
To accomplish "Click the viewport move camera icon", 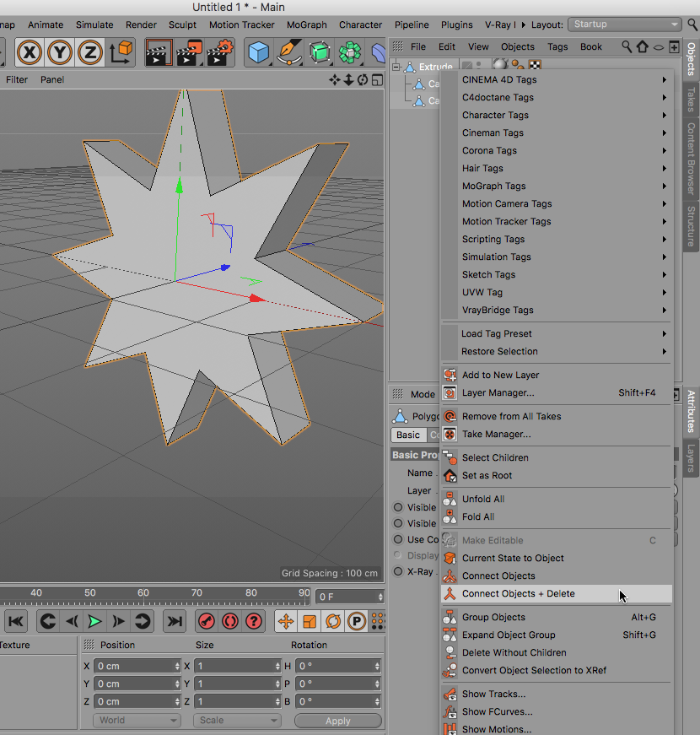I will tap(334, 80).
